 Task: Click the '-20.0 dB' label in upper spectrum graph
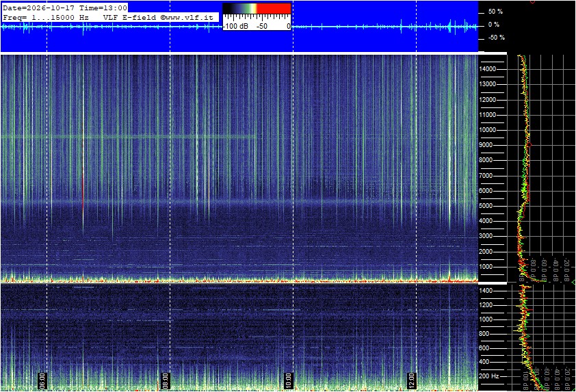click(567, 270)
